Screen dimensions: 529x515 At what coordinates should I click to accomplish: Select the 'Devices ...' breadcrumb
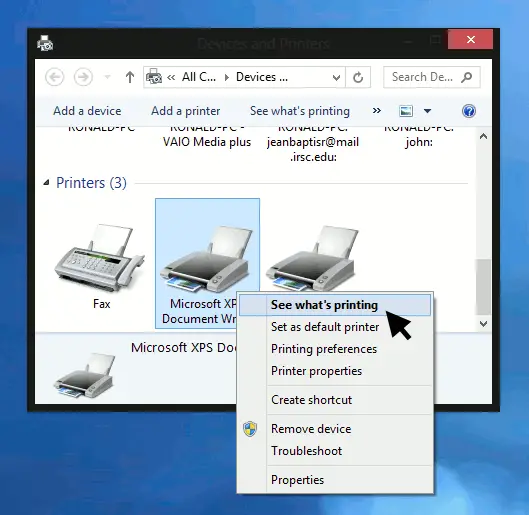[x=262, y=77]
